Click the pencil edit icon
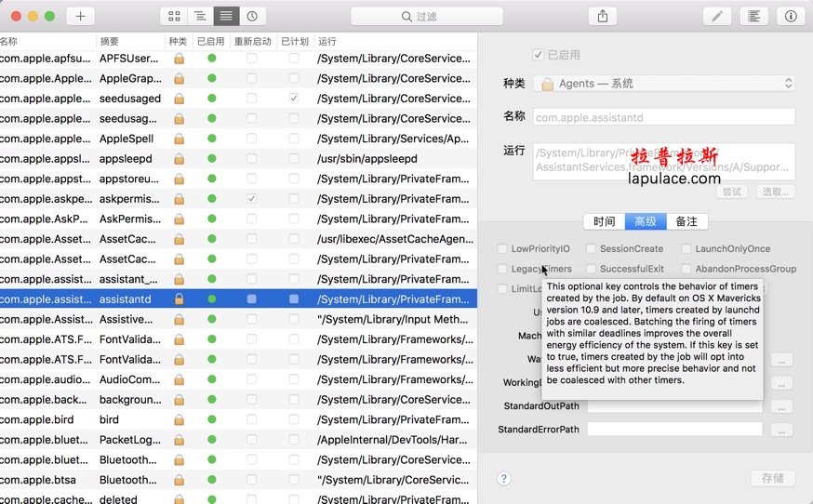The height and width of the screenshot is (504, 813). [x=716, y=16]
